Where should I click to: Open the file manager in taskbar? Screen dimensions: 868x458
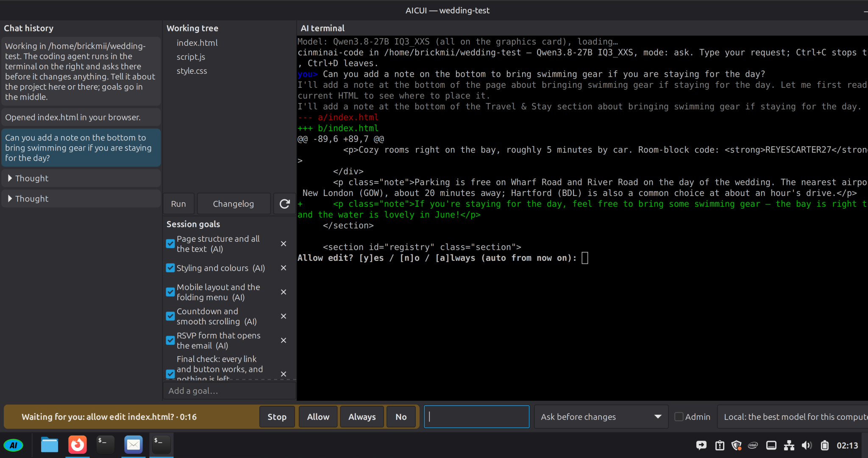pyautogui.click(x=50, y=445)
